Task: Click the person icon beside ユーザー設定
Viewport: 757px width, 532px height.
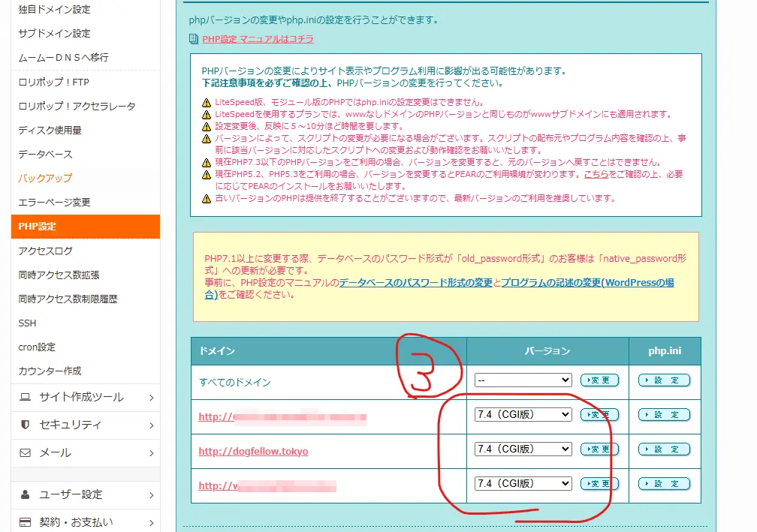Action: click(x=25, y=494)
